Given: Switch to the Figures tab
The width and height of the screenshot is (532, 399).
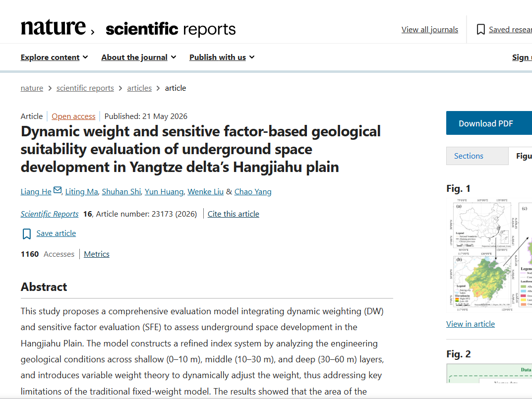Looking at the screenshot, I should pos(521,156).
